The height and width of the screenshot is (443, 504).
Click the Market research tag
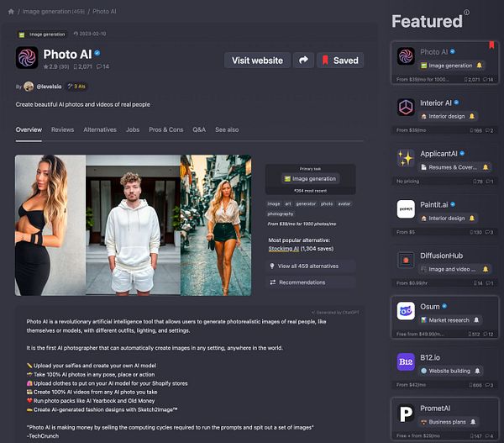tap(445, 320)
